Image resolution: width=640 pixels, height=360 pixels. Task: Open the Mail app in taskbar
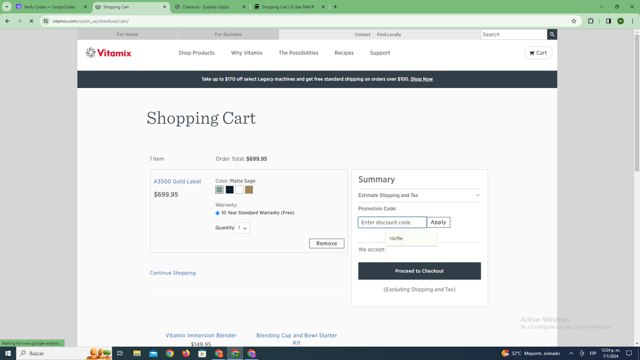(153, 353)
